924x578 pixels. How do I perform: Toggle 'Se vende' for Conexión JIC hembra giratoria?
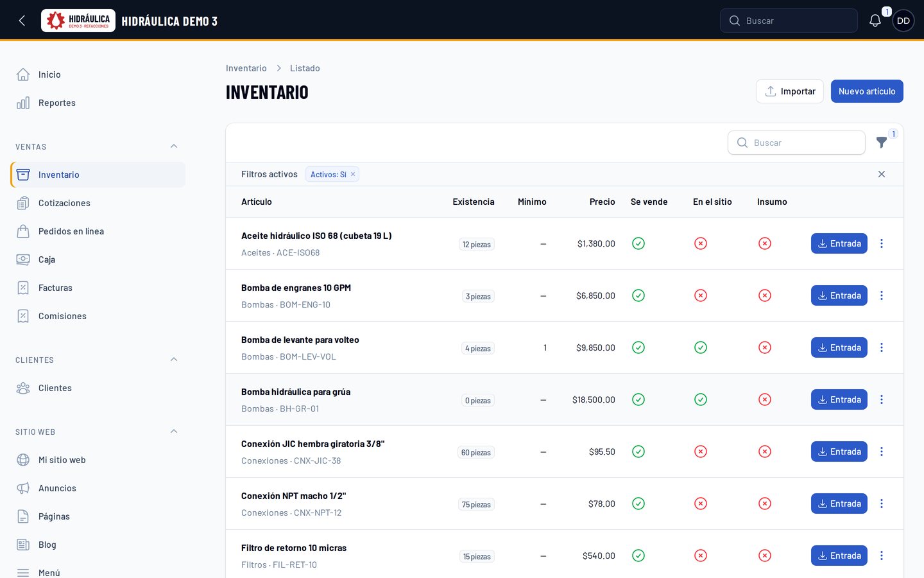tap(638, 451)
